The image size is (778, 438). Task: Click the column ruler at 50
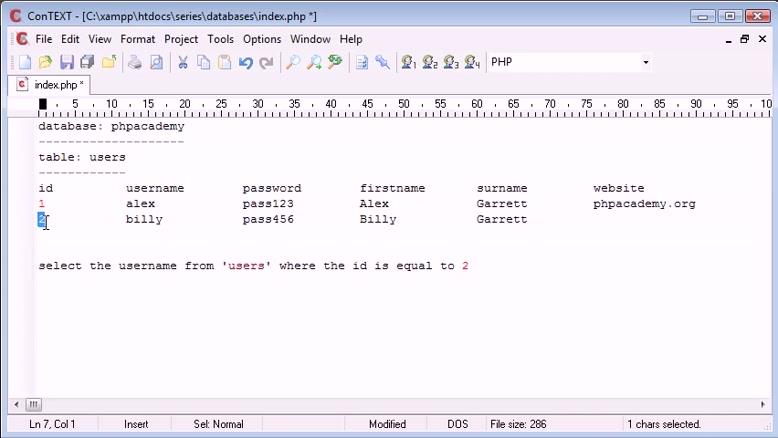coord(404,104)
